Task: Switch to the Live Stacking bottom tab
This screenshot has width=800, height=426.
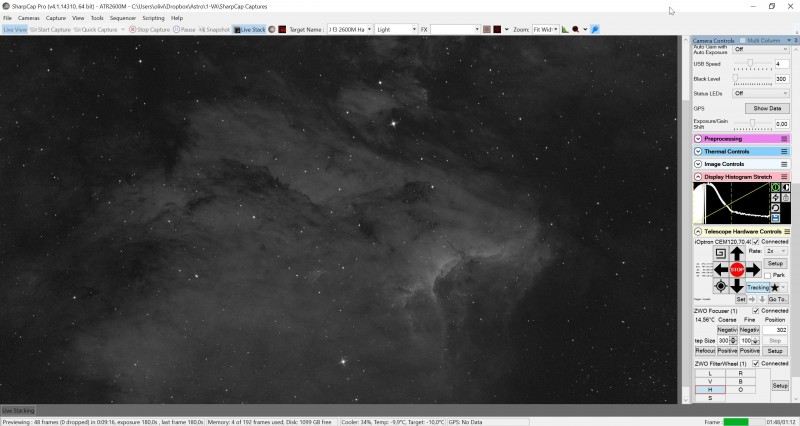Action: pyautogui.click(x=18, y=411)
